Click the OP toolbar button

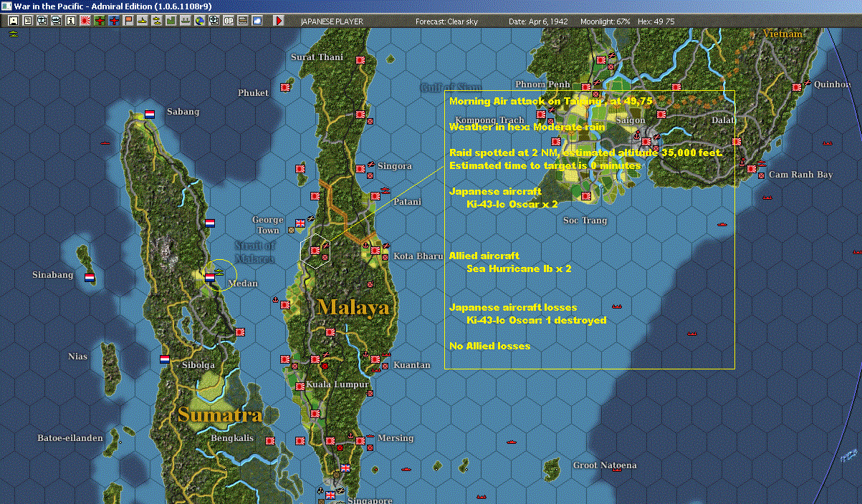coord(229,21)
